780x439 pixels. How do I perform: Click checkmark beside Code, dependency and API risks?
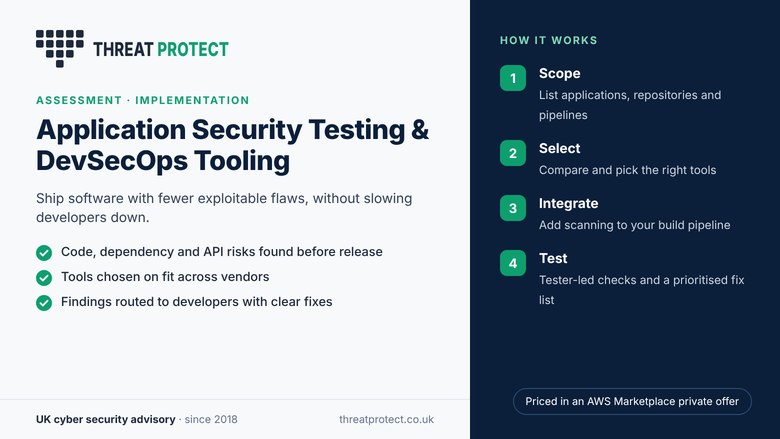(44, 253)
